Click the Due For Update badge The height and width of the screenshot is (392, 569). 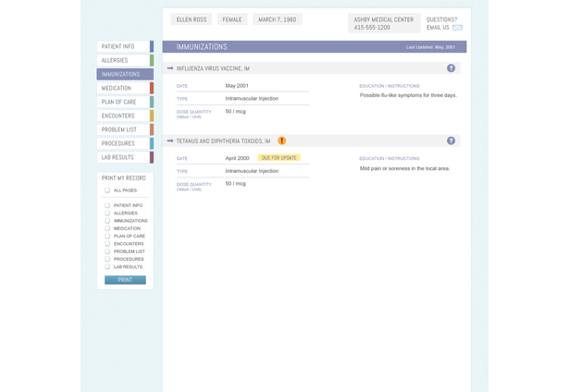coord(279,158)
